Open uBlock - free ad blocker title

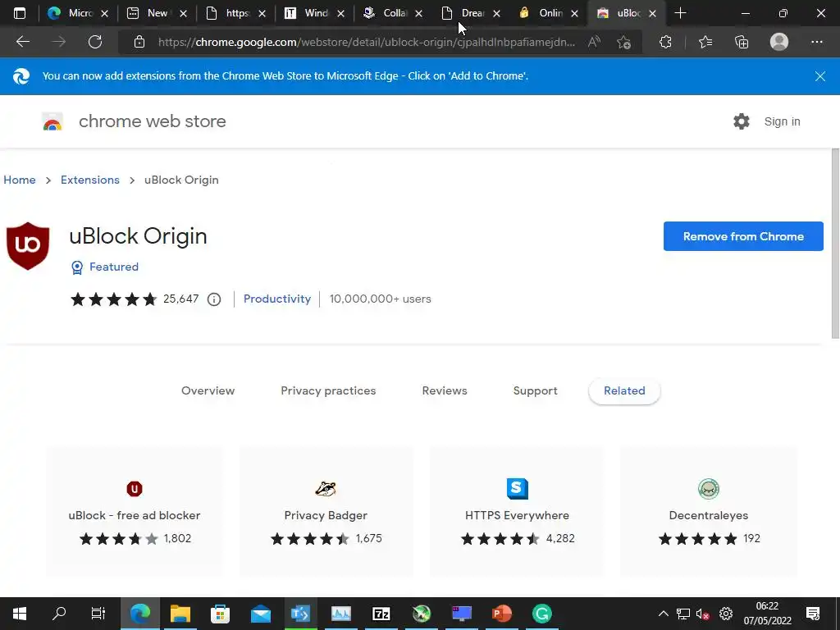pyautogui.click(x=135, y=515)
